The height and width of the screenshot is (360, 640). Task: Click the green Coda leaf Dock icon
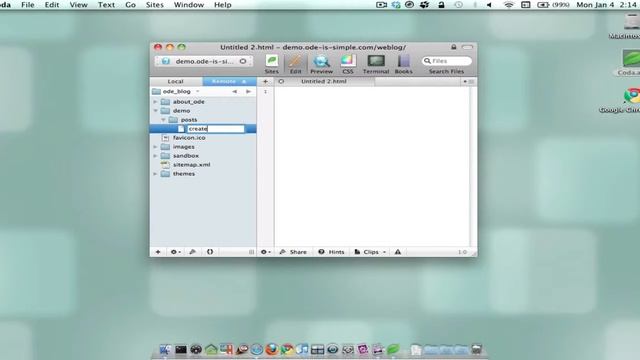click(393, 349)
